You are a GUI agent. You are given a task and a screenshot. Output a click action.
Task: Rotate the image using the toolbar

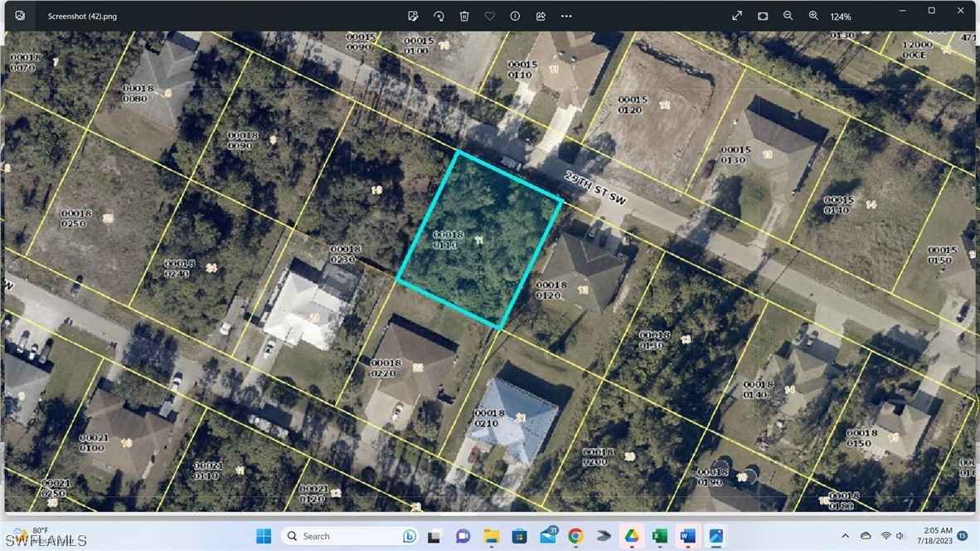(439, 16)
